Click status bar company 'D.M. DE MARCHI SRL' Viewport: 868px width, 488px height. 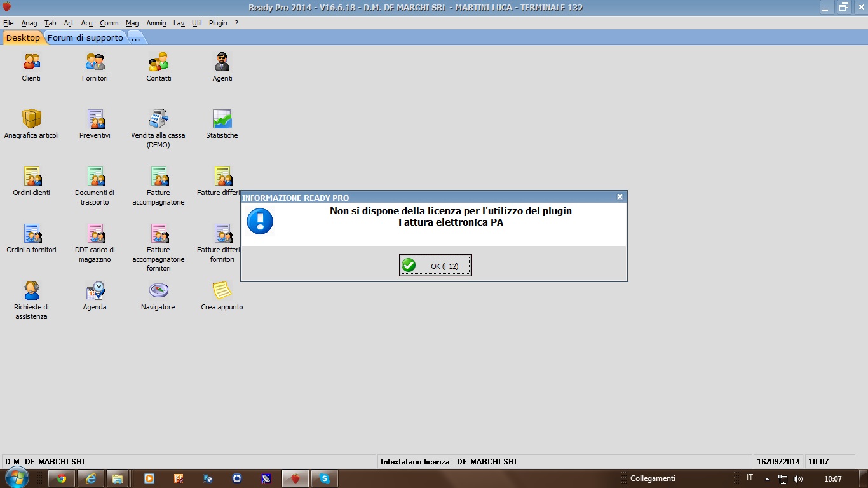point(46,462)
